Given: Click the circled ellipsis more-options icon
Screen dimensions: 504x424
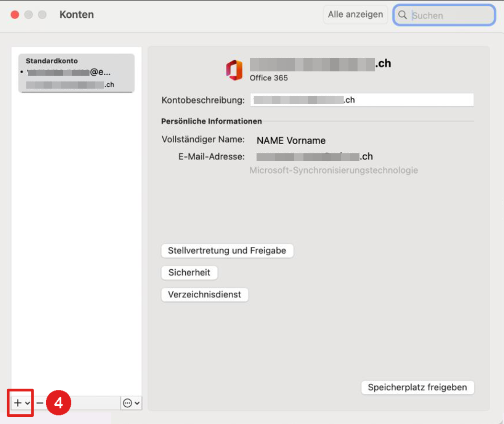Looking at the screenshot, I should tap(127, 403).
